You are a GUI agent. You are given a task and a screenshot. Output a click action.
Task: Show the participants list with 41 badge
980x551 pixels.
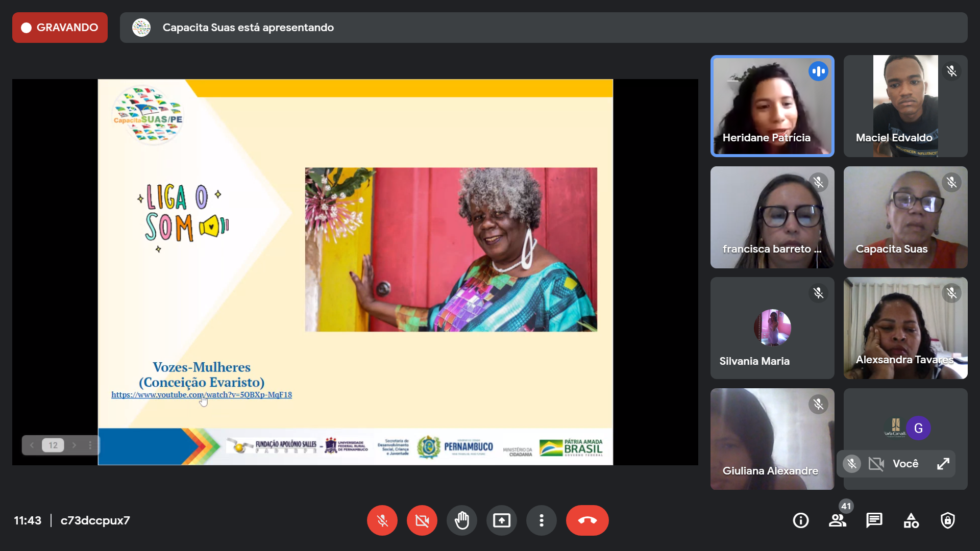pyautogui.click(x=837, y=520)
